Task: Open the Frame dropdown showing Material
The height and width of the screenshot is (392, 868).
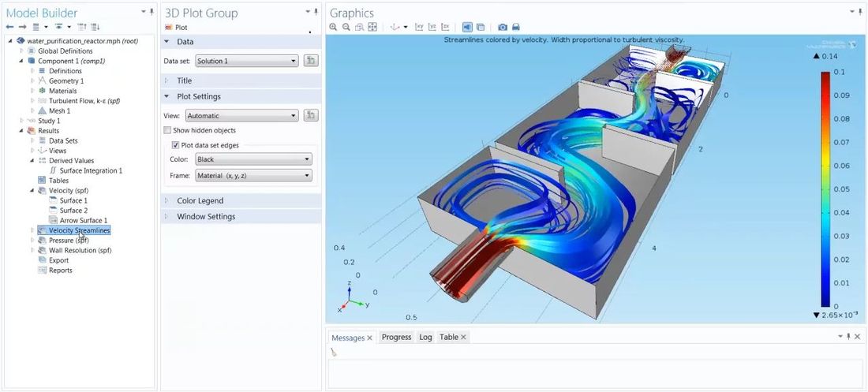Action: pos(253,176)
